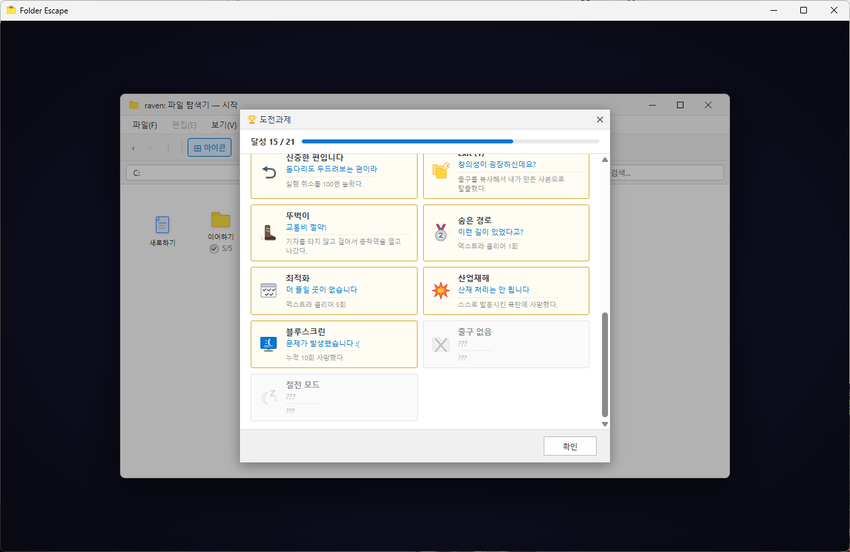Click the 엑스트라 클리어 1회 description
The width and height of the screenshot is (850, 552).
tap(487, 246)
